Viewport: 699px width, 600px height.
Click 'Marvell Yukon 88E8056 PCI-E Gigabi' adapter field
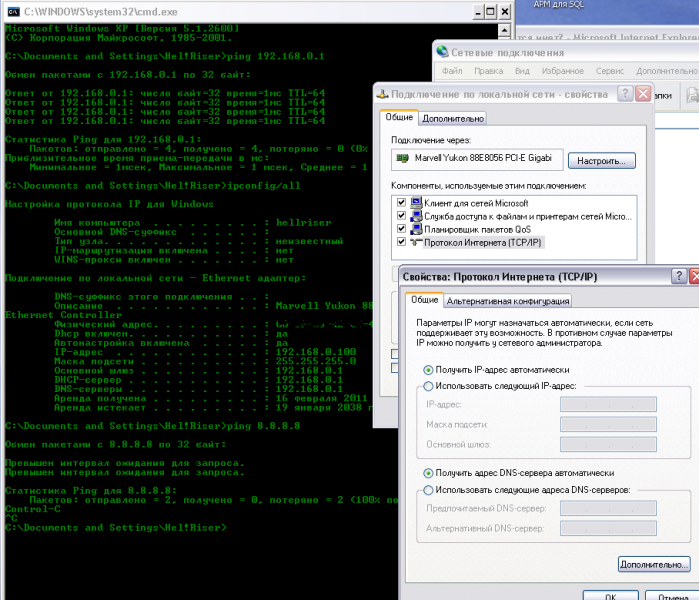click(477, 159)
